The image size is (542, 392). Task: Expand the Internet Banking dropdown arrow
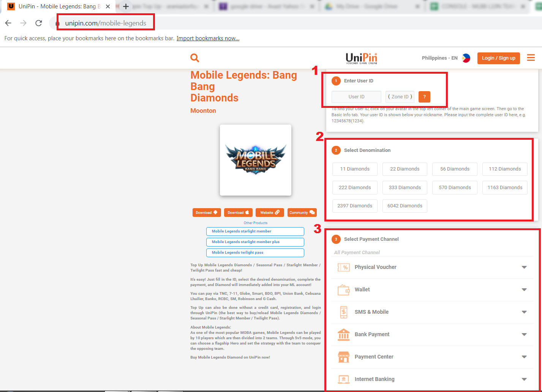[x=524, y=379]
